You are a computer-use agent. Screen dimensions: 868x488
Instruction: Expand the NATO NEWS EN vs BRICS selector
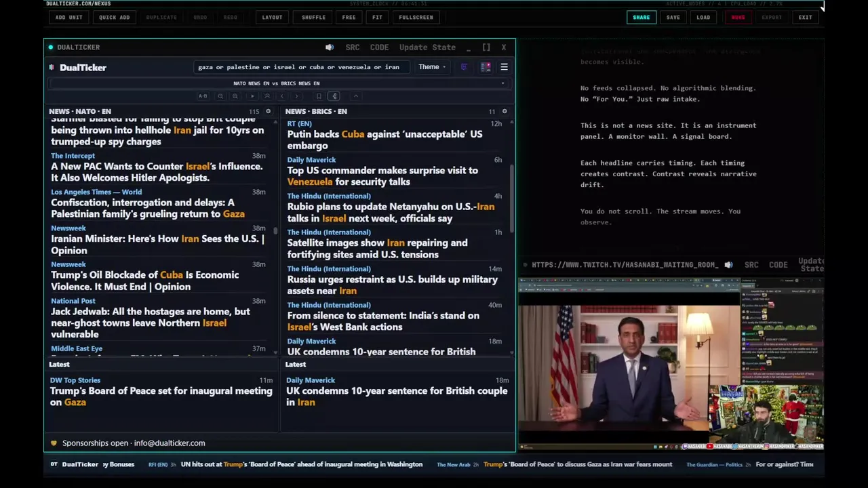tap(279, 83)
